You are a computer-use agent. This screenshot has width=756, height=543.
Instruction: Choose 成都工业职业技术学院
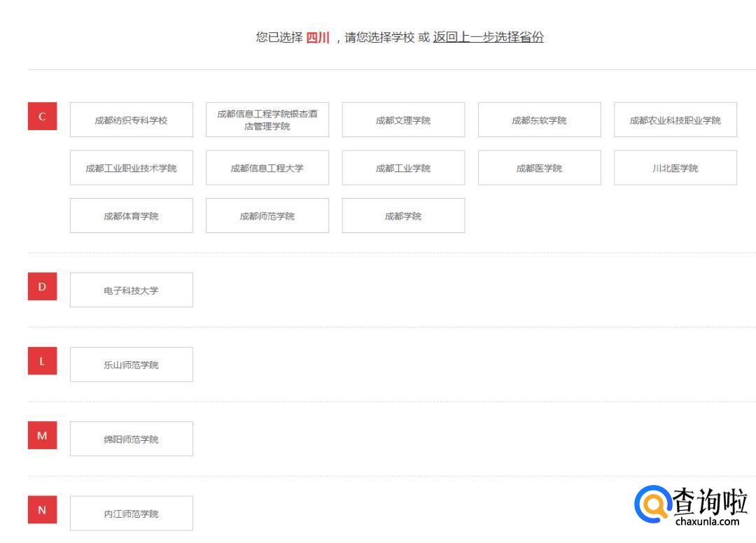(131, 168)
